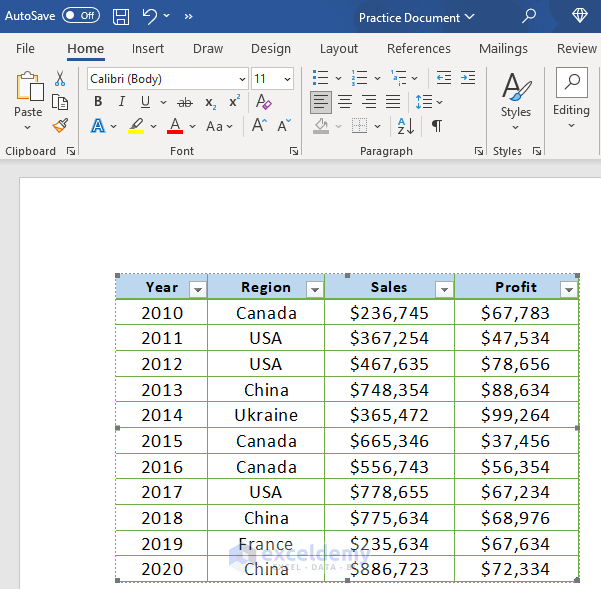
Task: Select the Format Painter brush
Action: (x=60, y=125)
